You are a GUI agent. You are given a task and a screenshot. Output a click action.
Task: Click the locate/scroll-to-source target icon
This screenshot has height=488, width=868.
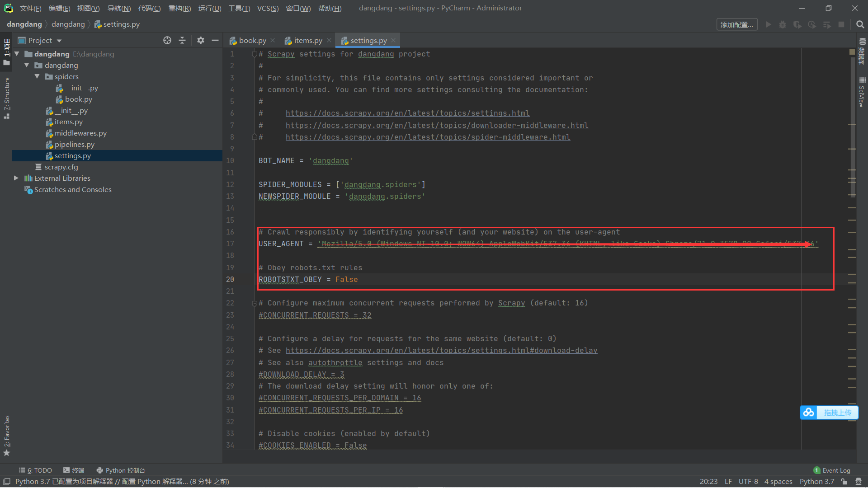click(167, 40)
